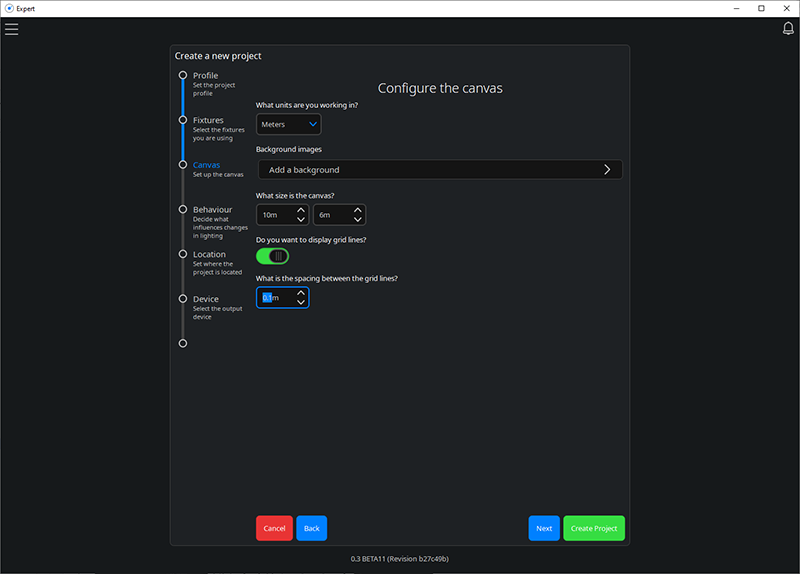
Task: Increase grid spacing with up arrow
Action: (301, 293)
